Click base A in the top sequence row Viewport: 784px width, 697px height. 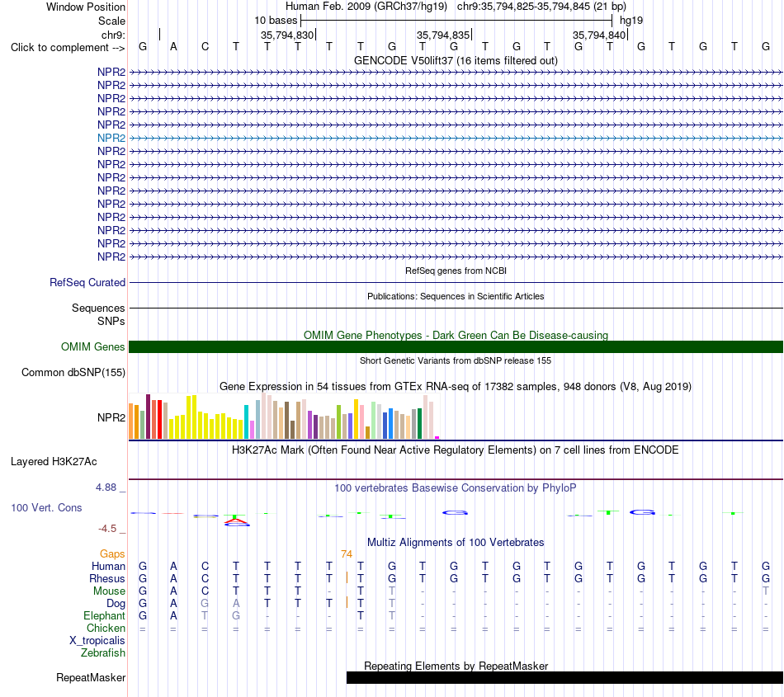(173, 46)
